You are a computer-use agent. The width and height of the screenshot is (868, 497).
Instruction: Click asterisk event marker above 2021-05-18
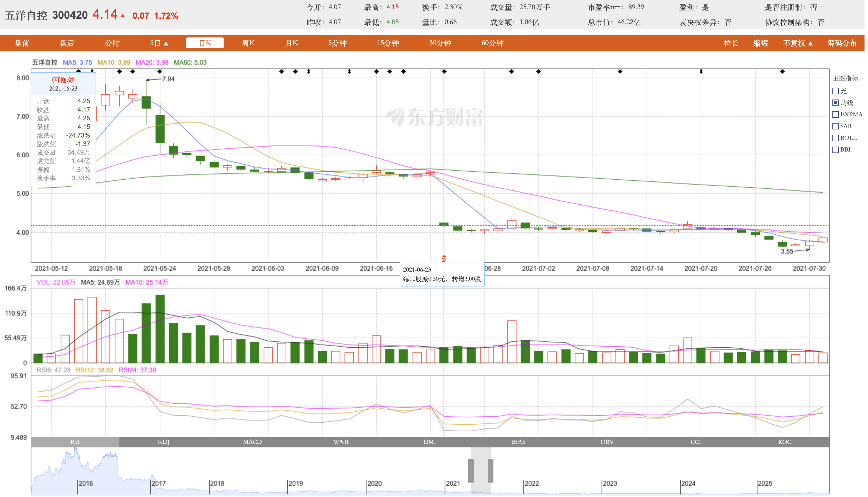[x=120, y=72]
